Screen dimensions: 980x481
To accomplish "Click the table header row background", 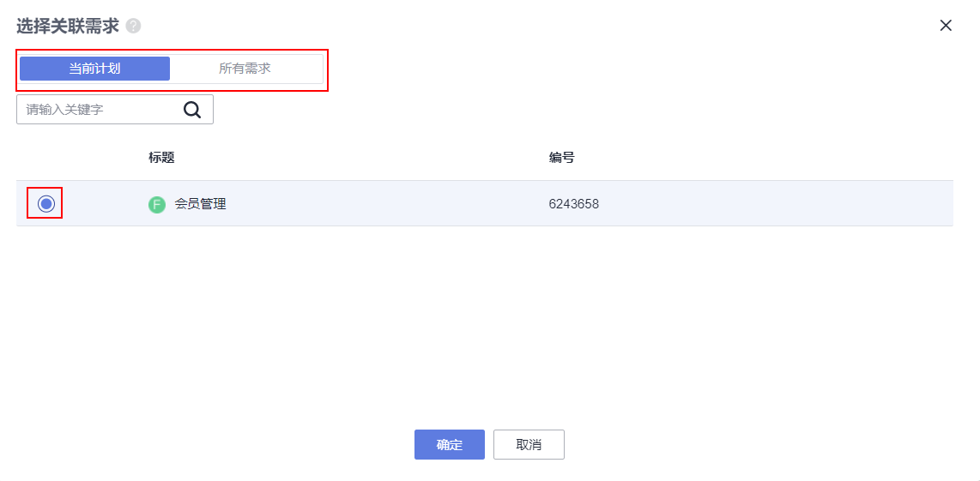I will coord(484,158).
